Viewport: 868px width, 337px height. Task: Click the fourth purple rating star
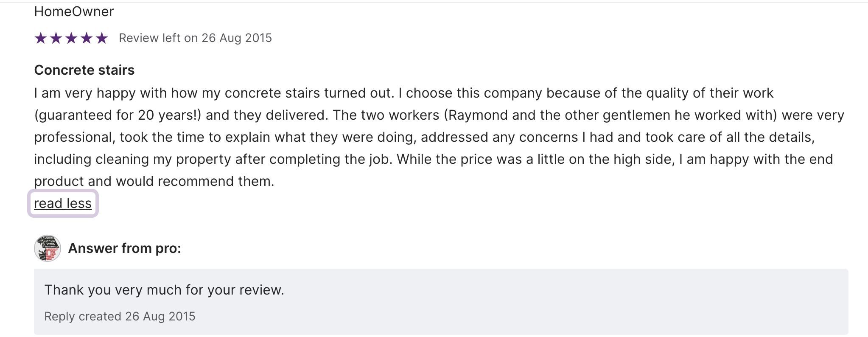(87, 38)
